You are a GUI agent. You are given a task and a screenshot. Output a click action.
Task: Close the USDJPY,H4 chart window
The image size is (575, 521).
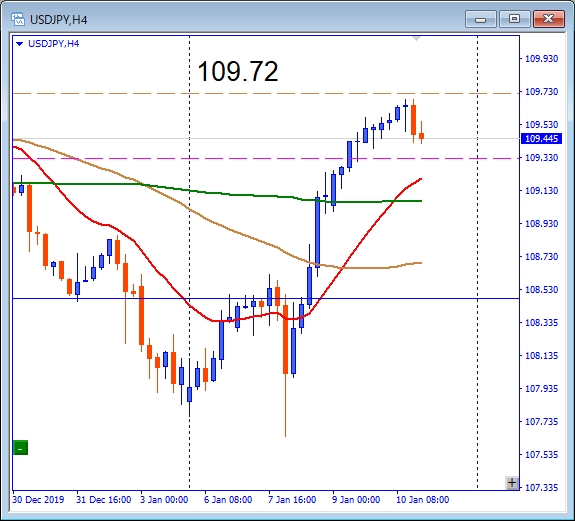548,19
